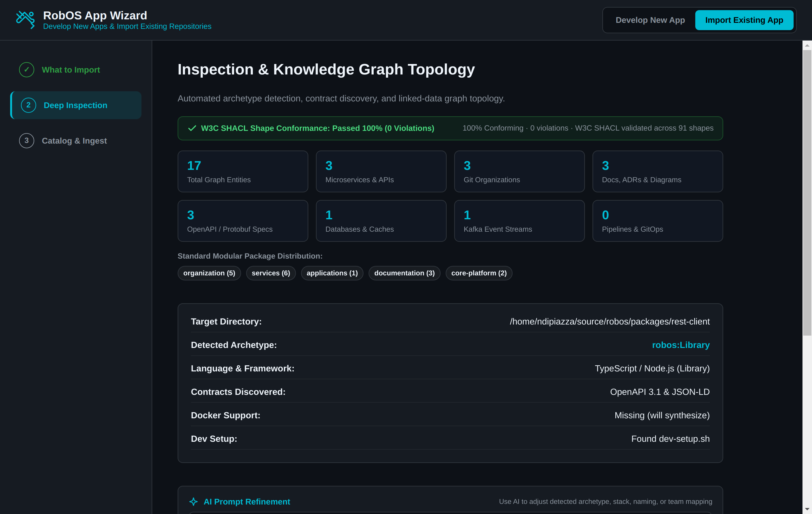
Task: Click the SHACL conformance checkmark icon
Action: point(192,128)
